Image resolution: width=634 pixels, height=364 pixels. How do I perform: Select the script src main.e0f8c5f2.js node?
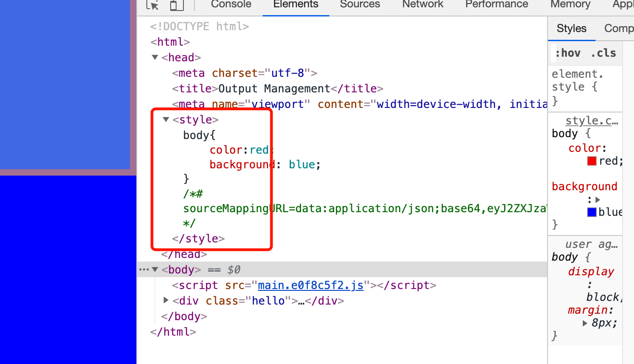304,285
